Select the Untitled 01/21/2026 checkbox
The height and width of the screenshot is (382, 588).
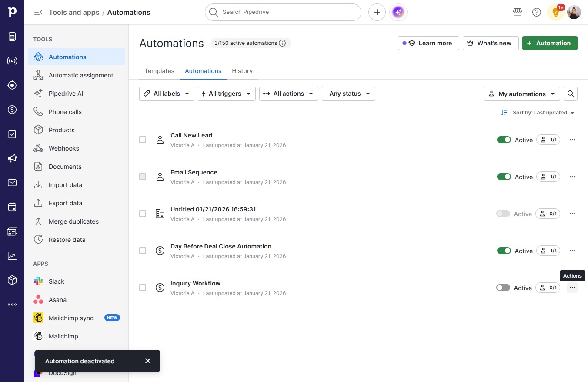(x=143, y=214)
